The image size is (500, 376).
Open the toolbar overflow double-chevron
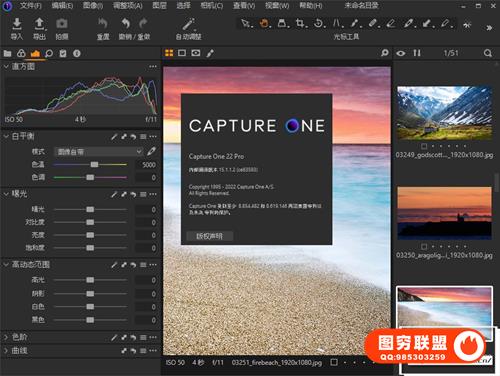tap(489, 28)
